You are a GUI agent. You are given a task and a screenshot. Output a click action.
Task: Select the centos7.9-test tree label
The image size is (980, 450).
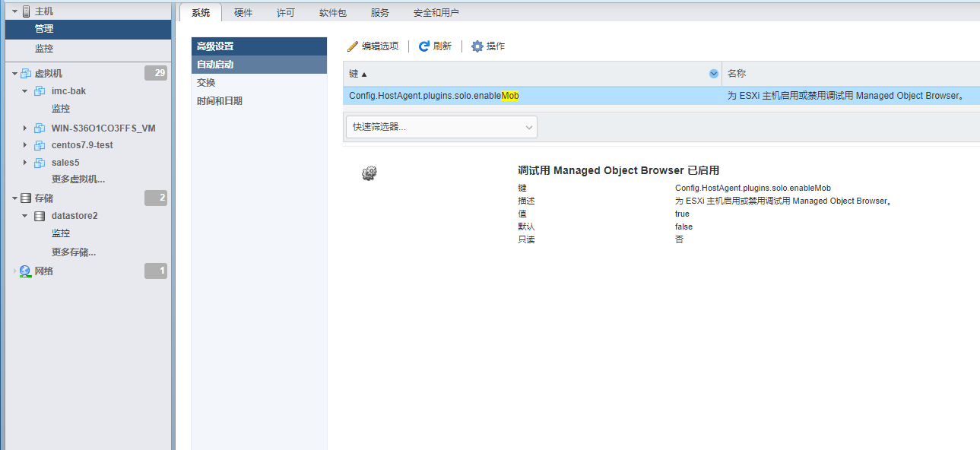[82, 145]
